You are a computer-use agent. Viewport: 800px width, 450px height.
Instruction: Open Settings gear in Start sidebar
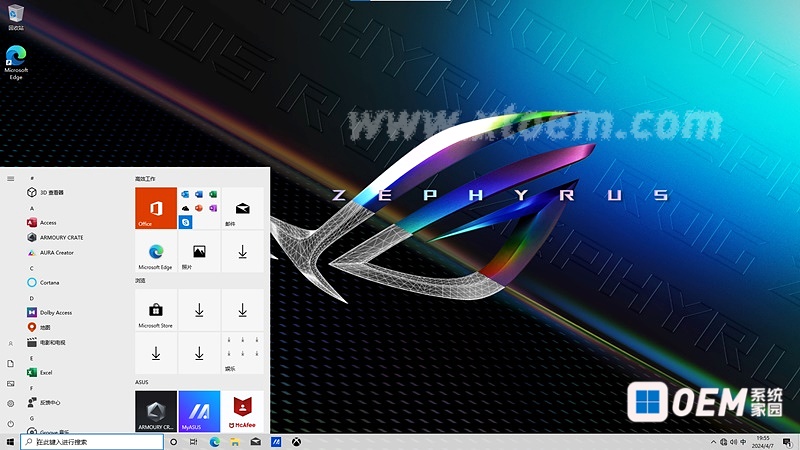11,404
